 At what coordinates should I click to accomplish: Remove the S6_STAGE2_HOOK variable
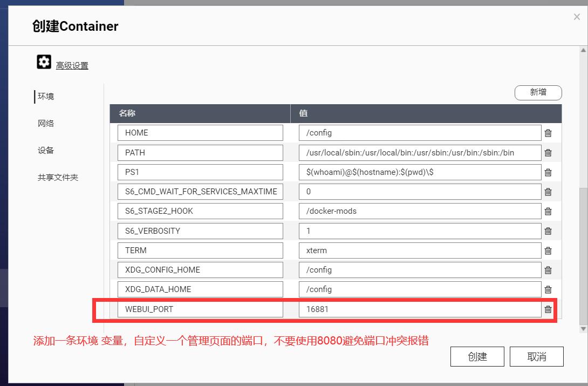tap(548, 211)
